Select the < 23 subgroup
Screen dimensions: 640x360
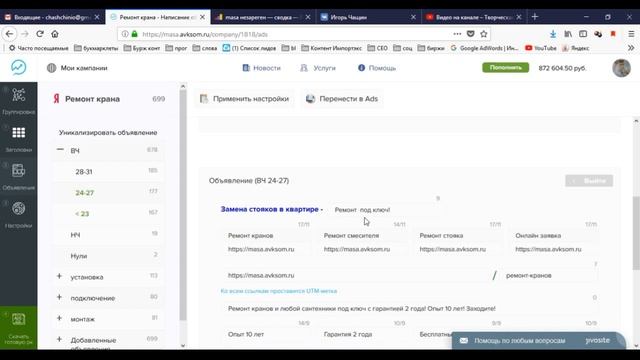point(109,213)
